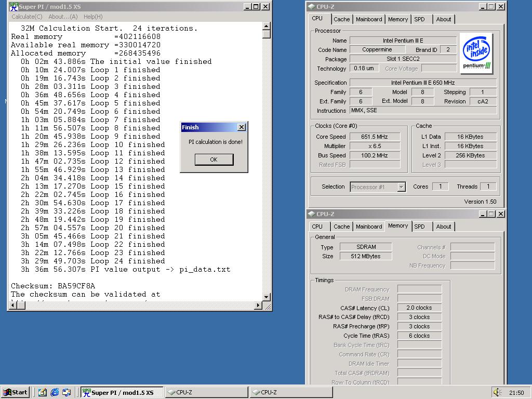The width and height of the screenshot is (532, 399).
Task: Click the Core Speed value 651.5 MHz
Action: pyautogui.click(x=375, y=137)
